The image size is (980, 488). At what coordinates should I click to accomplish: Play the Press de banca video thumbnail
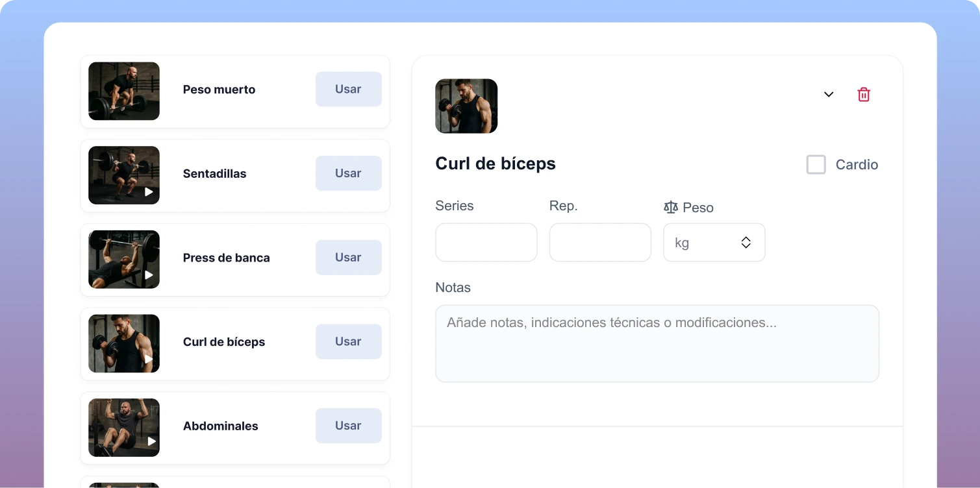tap(124, 259)
